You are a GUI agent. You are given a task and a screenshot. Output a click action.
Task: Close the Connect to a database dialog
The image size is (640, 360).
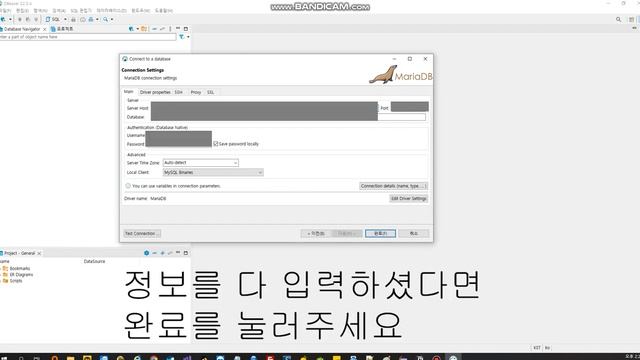tap(425, 59)
